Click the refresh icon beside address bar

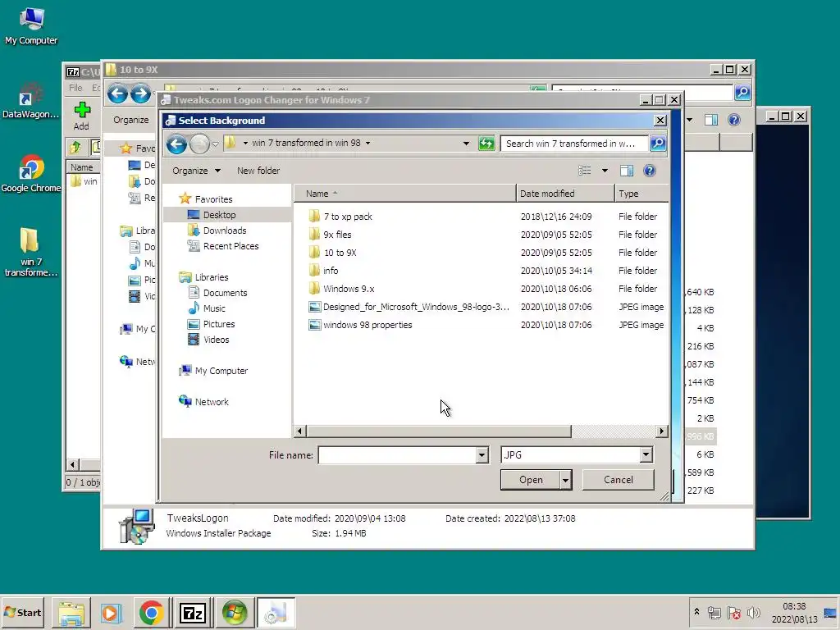click(x=486, y=144)
